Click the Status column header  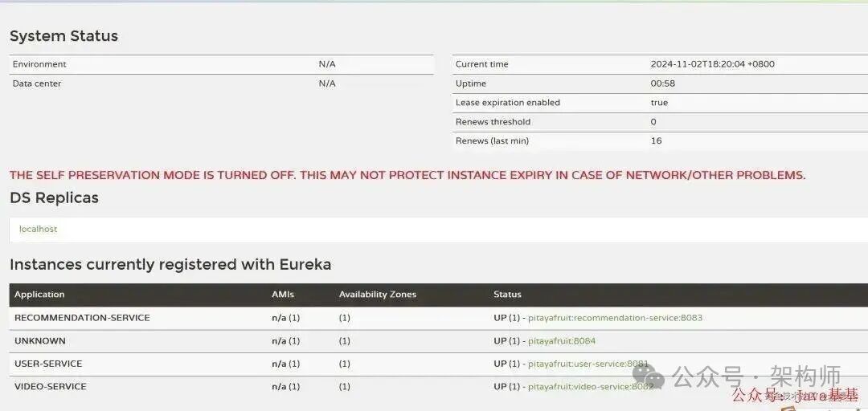[x=508, y=295]
